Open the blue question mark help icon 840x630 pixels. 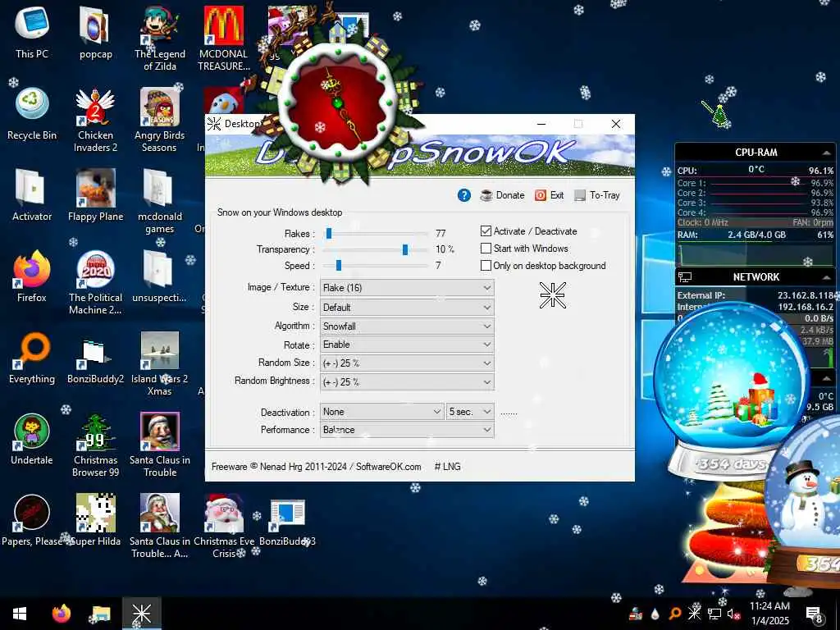[464, 195]
